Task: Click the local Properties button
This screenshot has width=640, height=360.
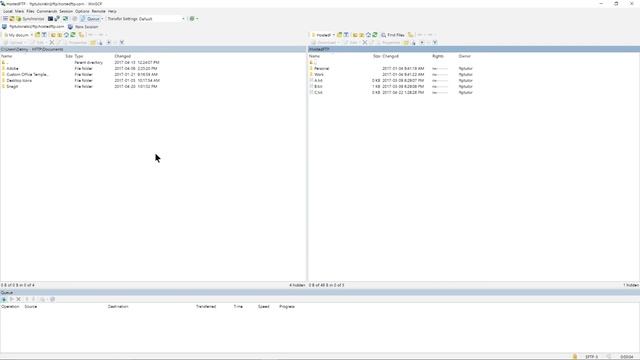Action: [x=75, y=42]
